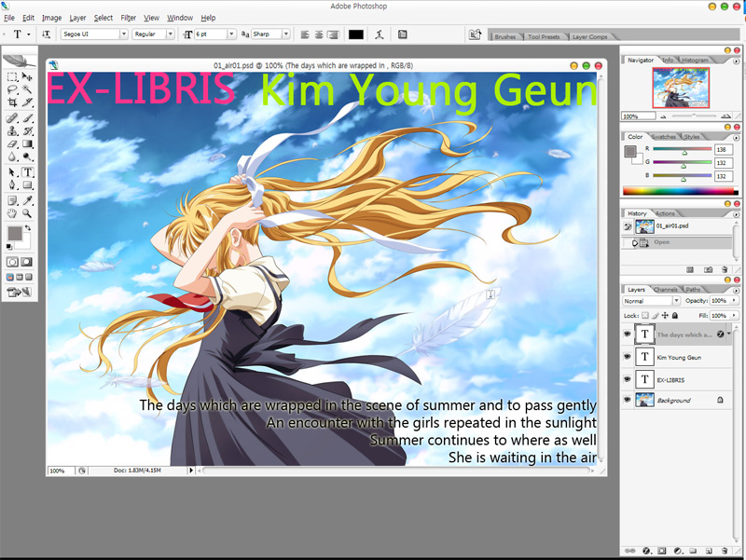The width and height of the screenshot is (746, 560).
Task: Add a layer mask in Layers panel
Action: (662, 551)
